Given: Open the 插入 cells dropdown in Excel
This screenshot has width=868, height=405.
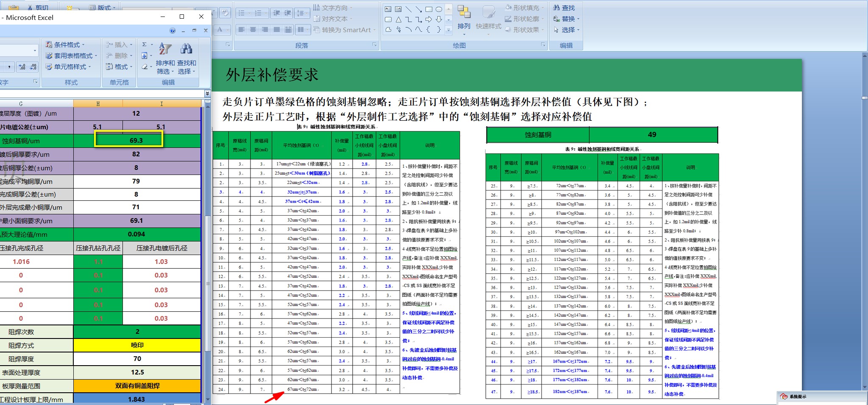Looking at the screenshot, I should click(x=119, y=44).
